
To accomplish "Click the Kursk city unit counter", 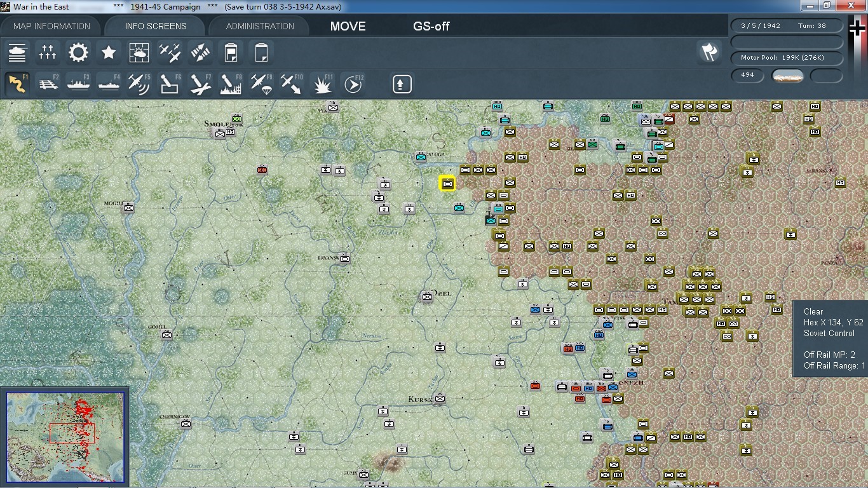I will tap(439, 398).
